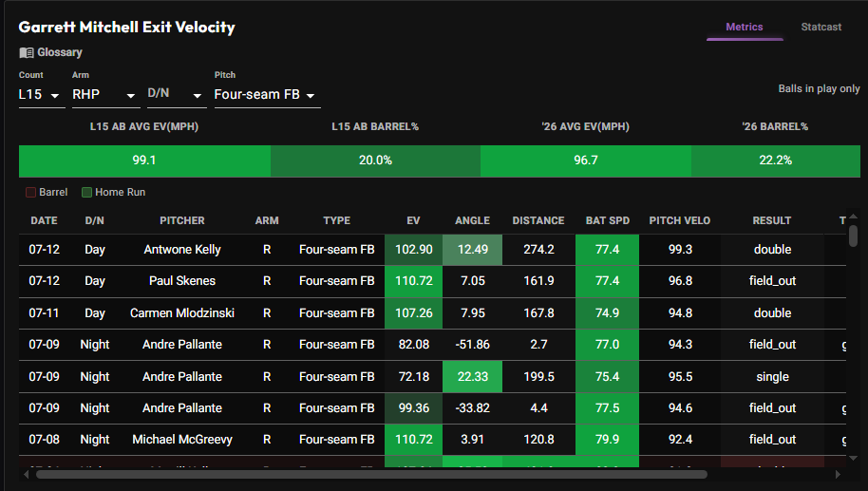Image resolution: width=868 pixels, height=491 pixels.
Task: Switch to the Statcast tab
Action: pyautogui.click(x=821, y=27)
